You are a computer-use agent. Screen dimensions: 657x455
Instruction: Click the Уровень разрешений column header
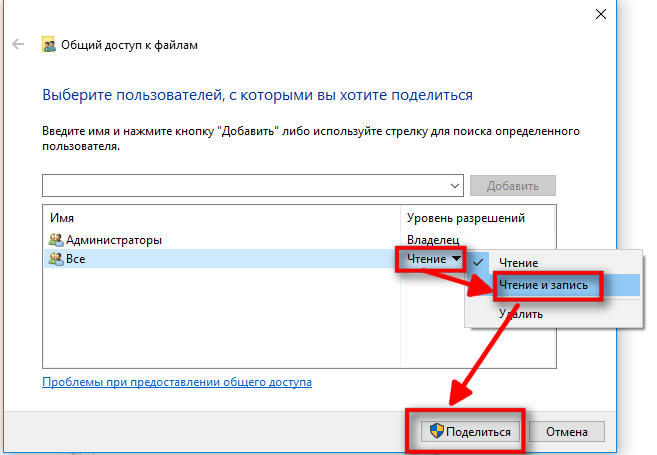click(466, 218)
